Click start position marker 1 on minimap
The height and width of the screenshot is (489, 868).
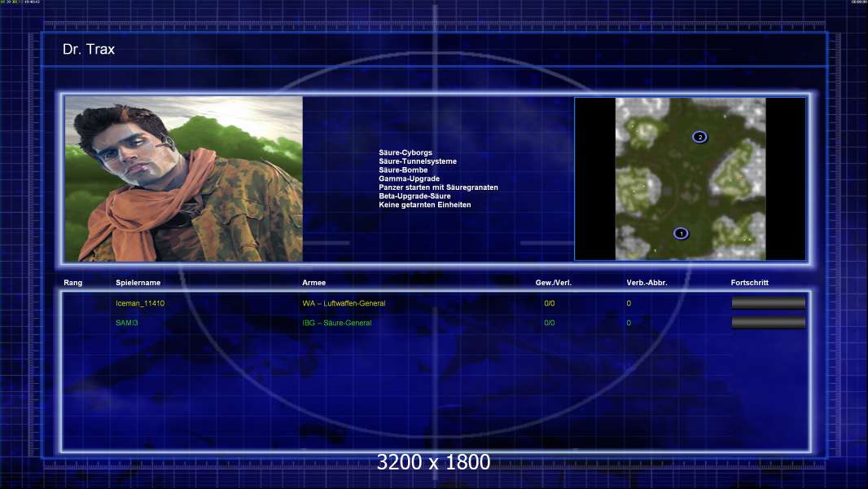(x=681, y=233)
